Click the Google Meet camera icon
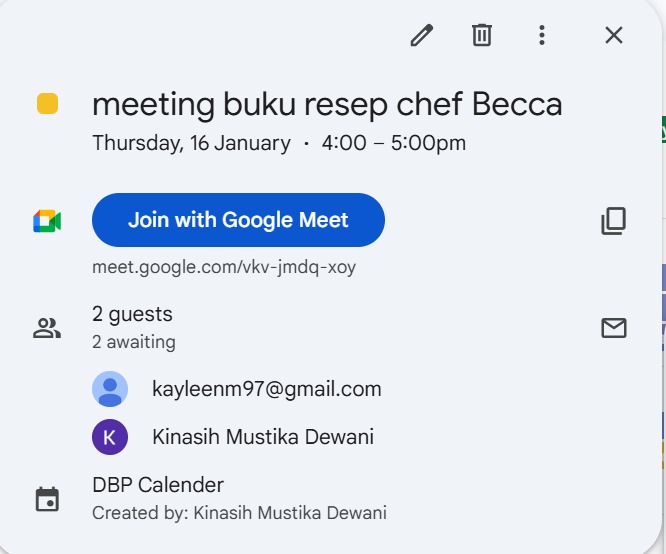The image size is (666, 554). tap(47, 221)
